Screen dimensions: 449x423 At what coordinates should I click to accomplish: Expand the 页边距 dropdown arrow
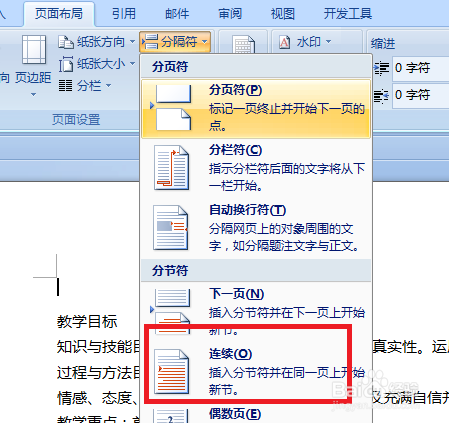coord(33,95)
